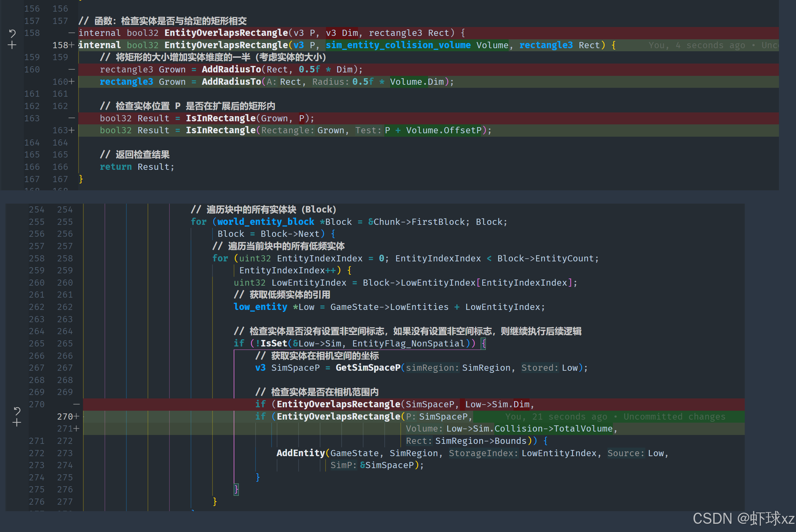The image size is (796, 532).
Task: Click the 'Stored:' inlay hint before Low
Action: click(540, 368)
